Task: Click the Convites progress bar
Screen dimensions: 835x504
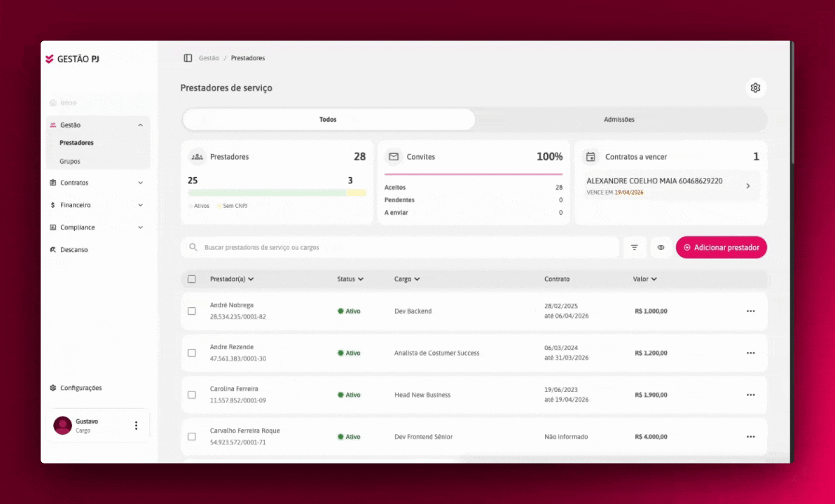Action: coord(474,174)
